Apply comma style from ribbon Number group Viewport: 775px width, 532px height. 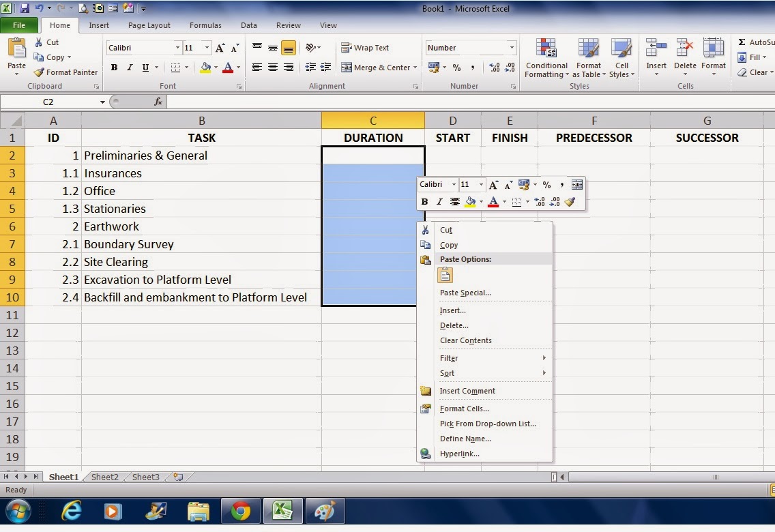coord(473,68)
